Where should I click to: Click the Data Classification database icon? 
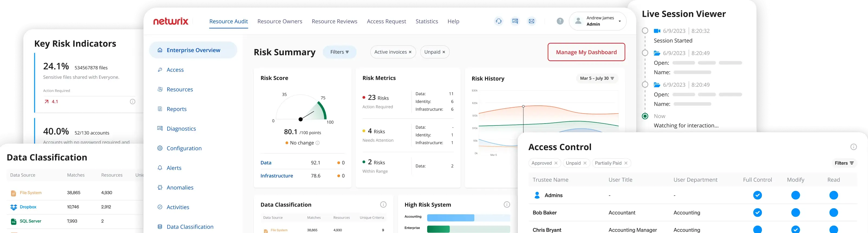click(x=160, y=226)
